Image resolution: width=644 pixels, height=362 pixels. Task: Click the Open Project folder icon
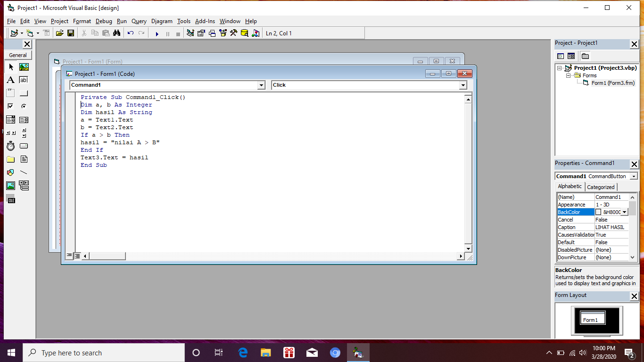59,33
